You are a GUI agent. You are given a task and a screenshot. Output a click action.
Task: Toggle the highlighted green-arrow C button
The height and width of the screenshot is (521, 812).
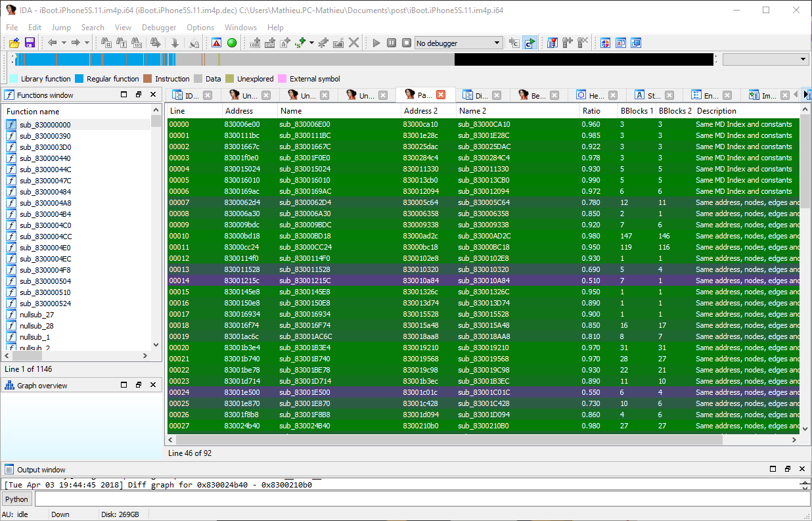(x=530, y=43)
